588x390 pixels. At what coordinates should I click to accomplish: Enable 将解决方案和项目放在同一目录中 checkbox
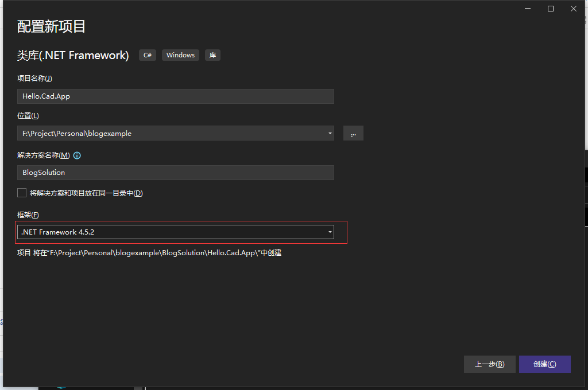tap(21, 193)
